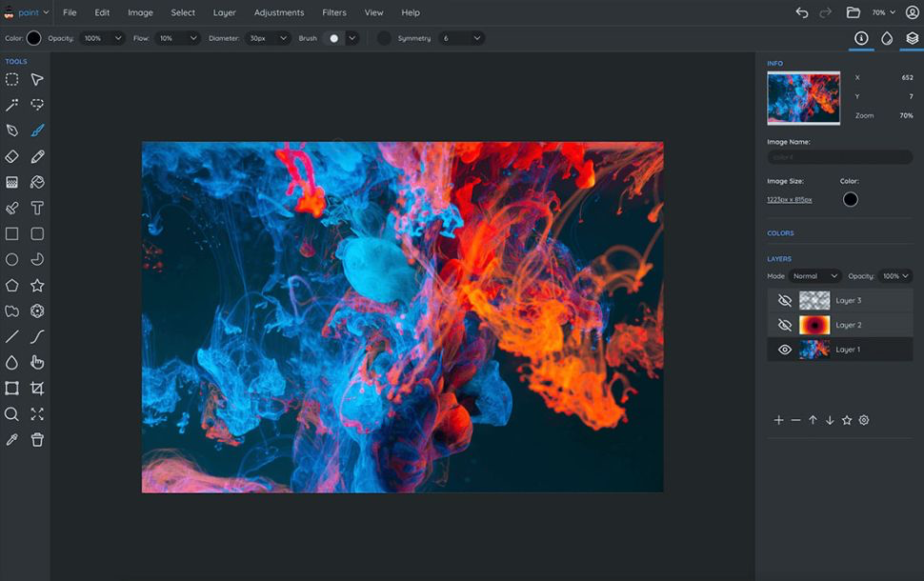
Task: Pick the Eyedropper color picker tool
Action: (12, 439)
